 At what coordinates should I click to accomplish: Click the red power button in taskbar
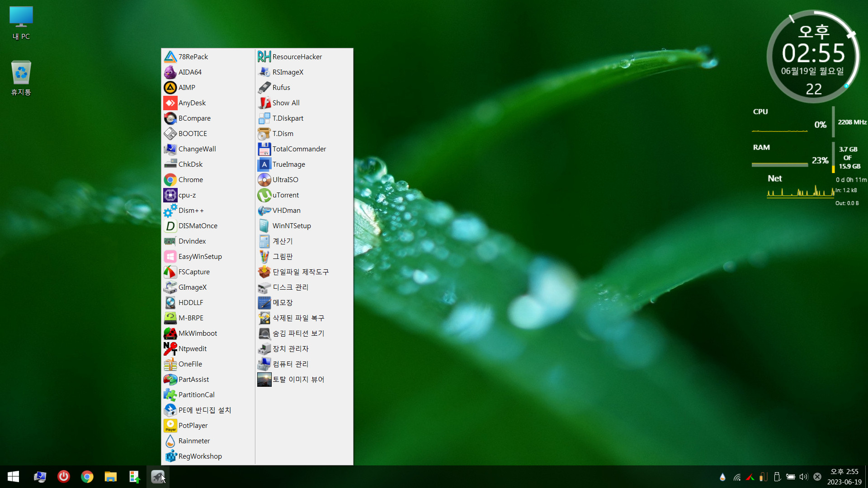pos(64,477)
